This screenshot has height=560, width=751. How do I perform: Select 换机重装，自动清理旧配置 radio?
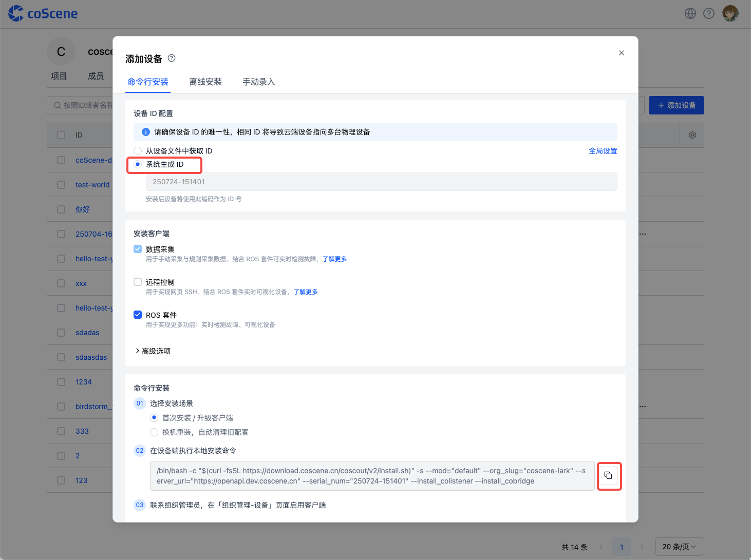coord(154,432)
